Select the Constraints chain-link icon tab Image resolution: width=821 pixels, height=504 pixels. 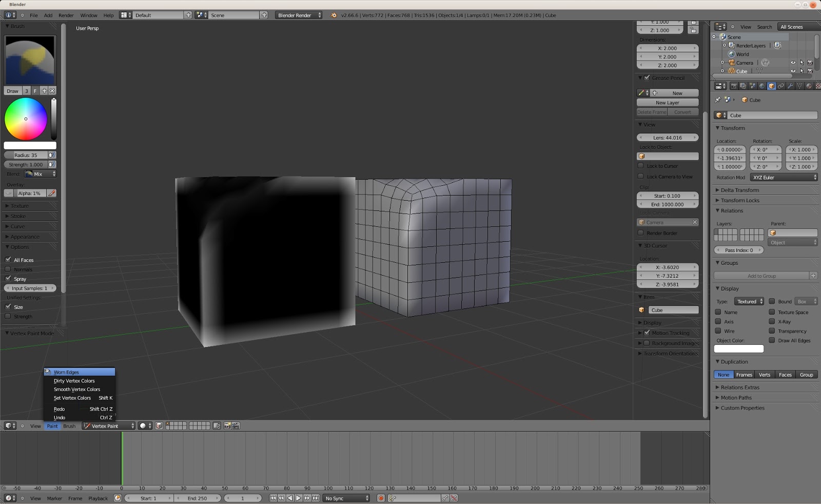coord(780,86)
